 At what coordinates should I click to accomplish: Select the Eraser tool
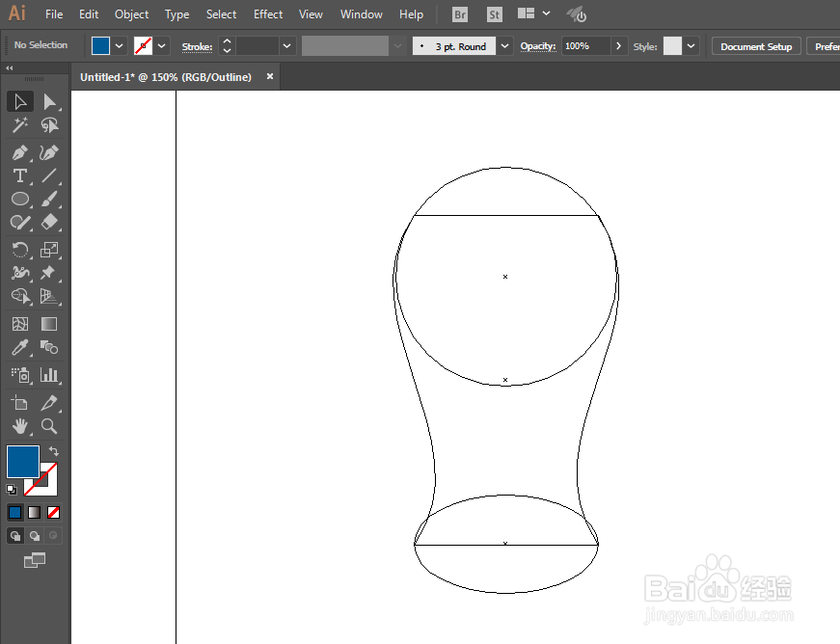[x=49, y=222]
